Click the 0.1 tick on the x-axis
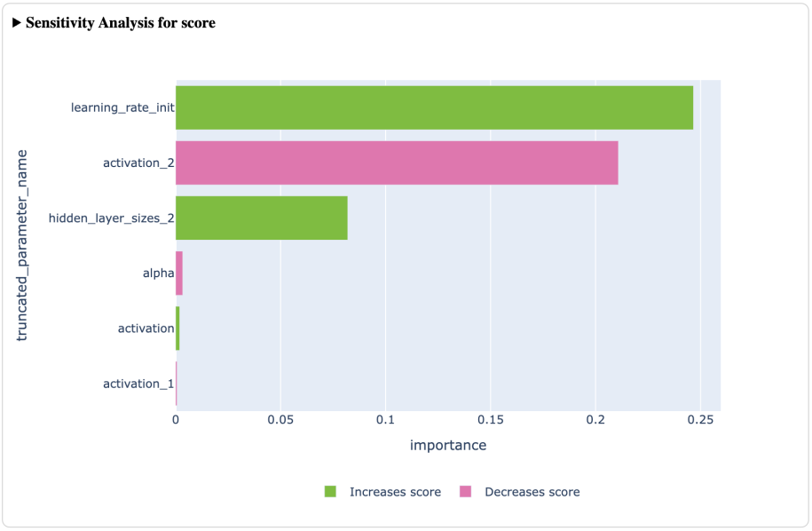Viewport: 812px width, 531px height. click(x=385, y=419)
